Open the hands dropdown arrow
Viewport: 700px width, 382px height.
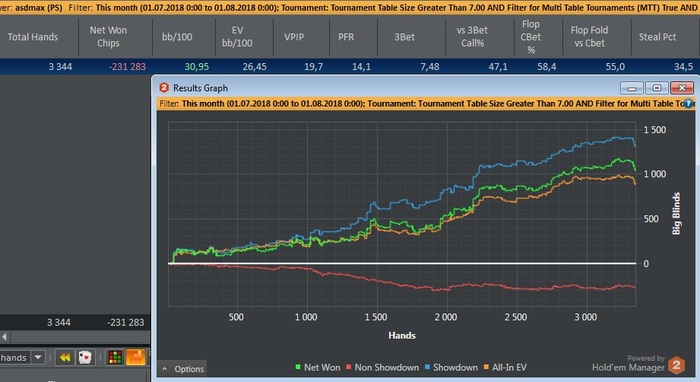38,357
